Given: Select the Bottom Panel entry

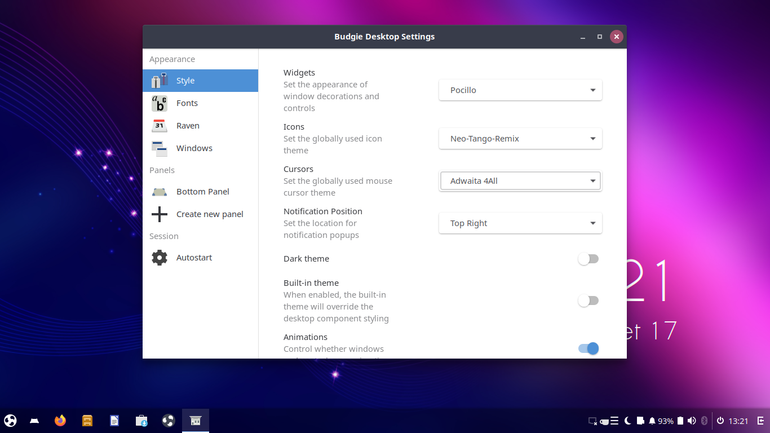Looking at the screenshot, I should click(200, 191).
